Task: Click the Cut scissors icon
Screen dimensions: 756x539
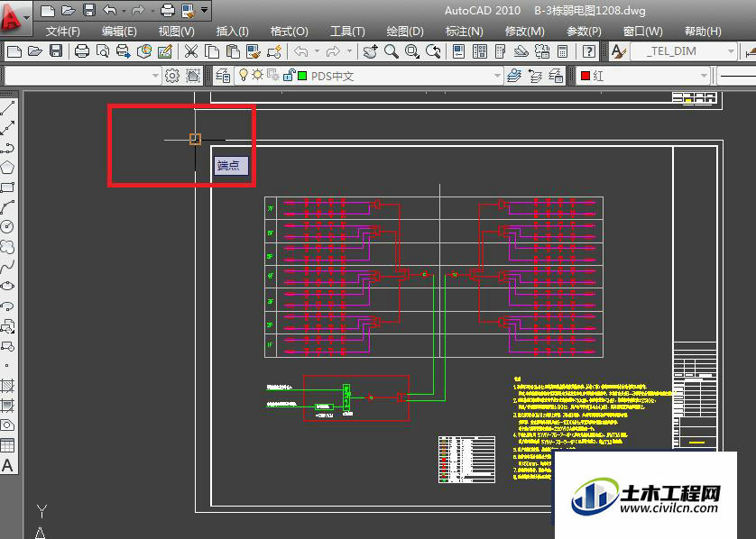Action: (191, 51)
